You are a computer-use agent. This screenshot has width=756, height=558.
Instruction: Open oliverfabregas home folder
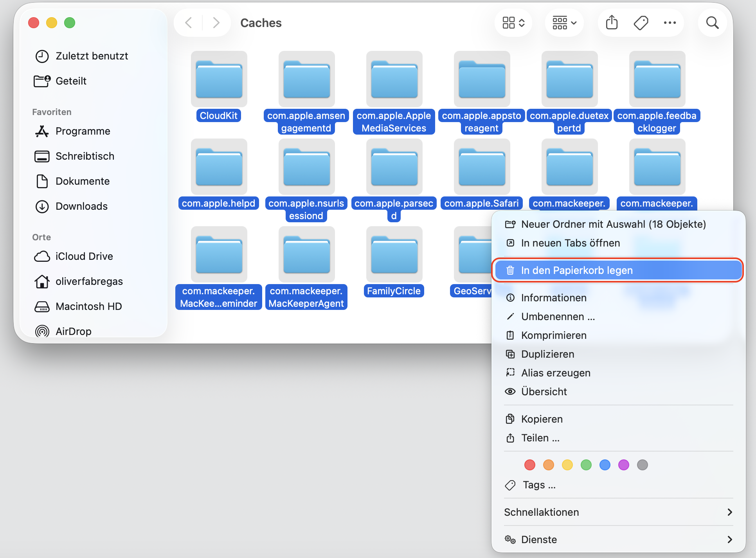click(93, 281)
